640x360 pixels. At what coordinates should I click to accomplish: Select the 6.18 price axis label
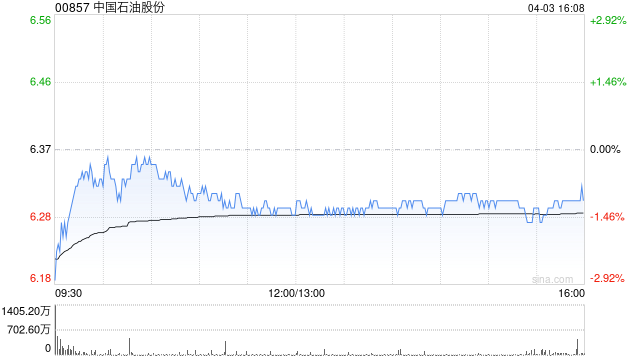point(40,278)
